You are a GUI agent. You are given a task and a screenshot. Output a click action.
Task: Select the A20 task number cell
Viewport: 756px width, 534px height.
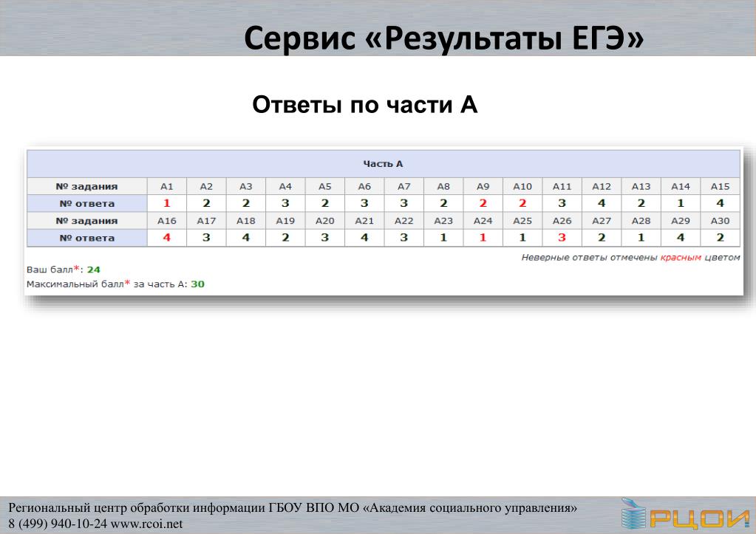coord(325,221)
